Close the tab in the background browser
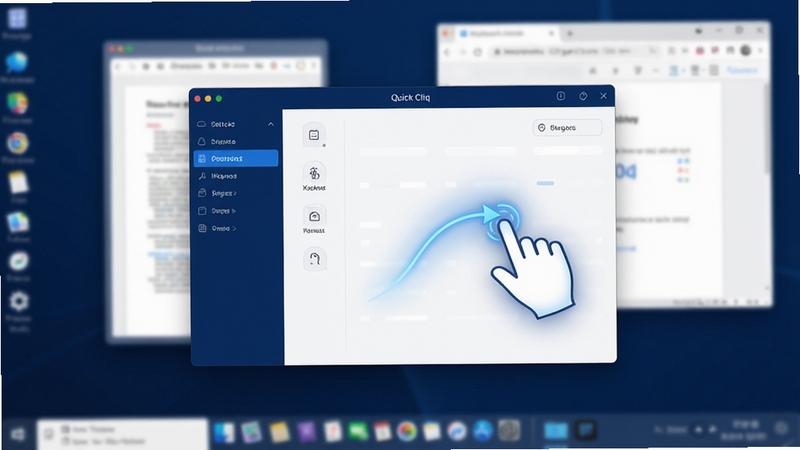 [x=551, y=33]
